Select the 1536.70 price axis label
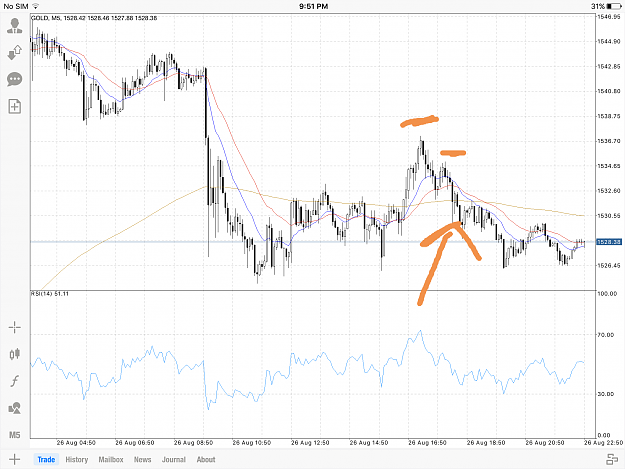Viewport: 625px width, 469px height. [x=609, y=141]
